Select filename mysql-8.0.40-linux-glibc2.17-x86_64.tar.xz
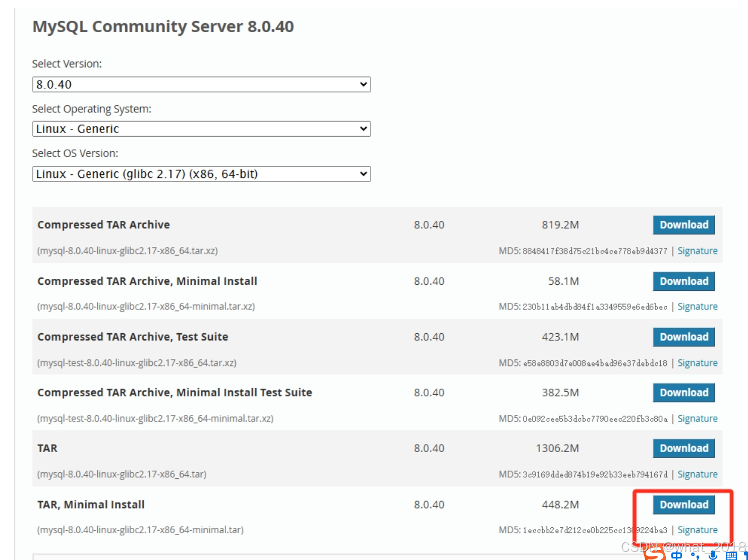This screenshot has height=560, width=748. point(128,251)
